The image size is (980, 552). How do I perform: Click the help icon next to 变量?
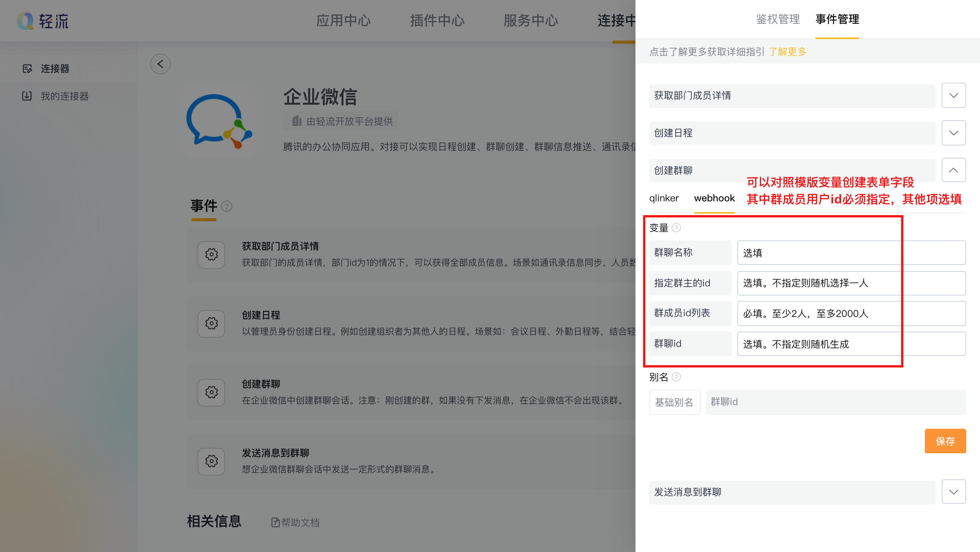(x=676, y=228)
